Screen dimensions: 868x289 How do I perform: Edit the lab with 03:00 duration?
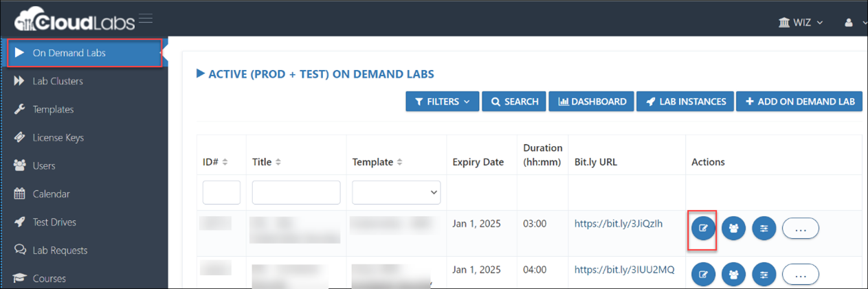(703, 229)
